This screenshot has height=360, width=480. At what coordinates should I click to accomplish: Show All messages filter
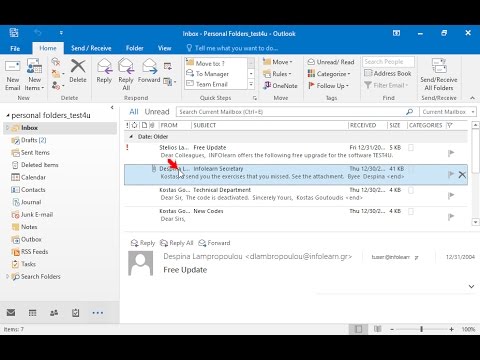coord(134,112)
